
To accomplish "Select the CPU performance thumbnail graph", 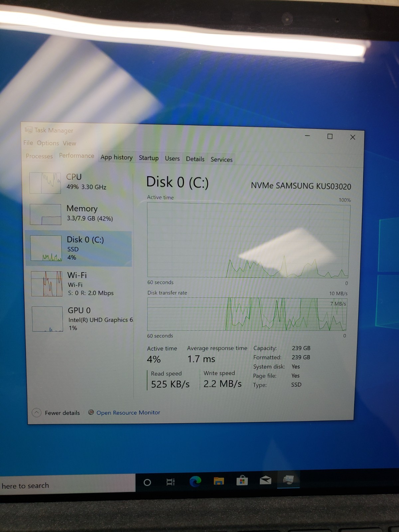I will coord(45,183).
